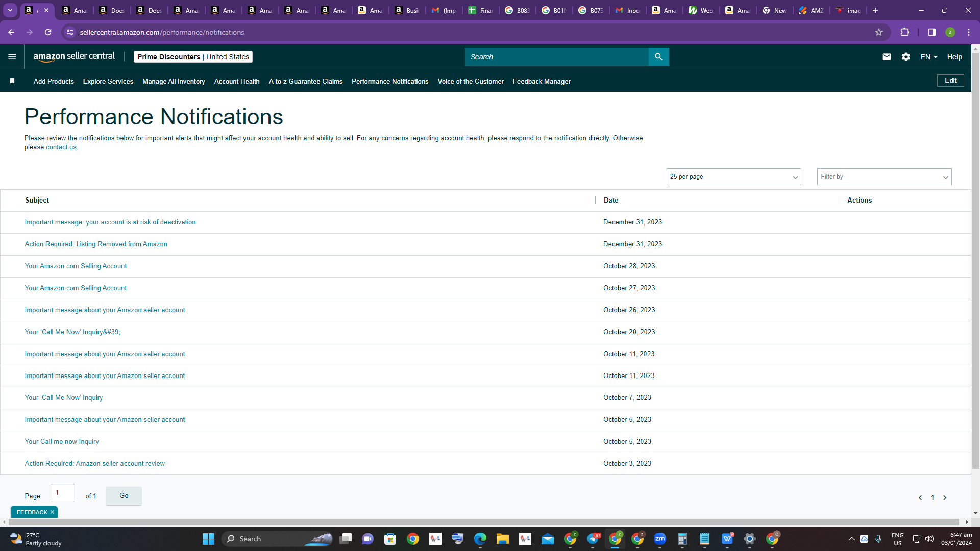The width and height of the screenshot is (980, 551).
Task: Select the Date column header
Action: click(x=611, y=201)
